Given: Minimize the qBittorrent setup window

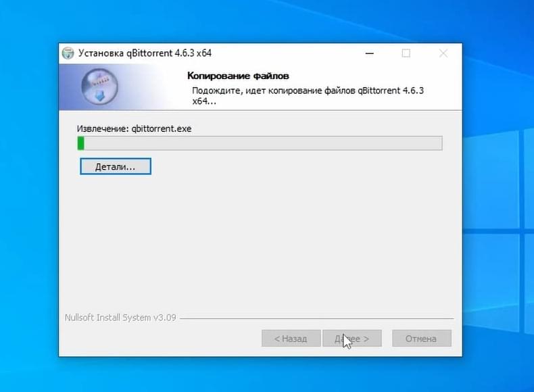Looking at the screenshot, I should point(370,53).
